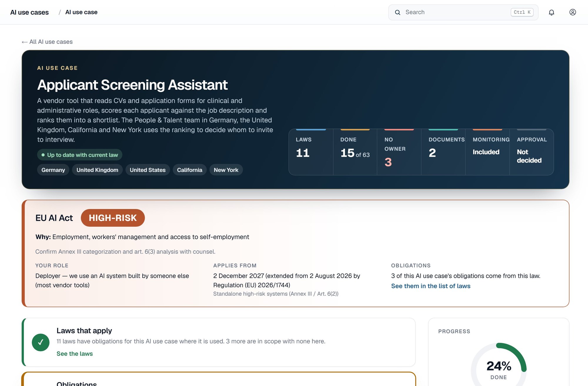Click the PROGRESS label
Image resolution: width=588 pixels, height=386 pixels.
click(454, 331)
